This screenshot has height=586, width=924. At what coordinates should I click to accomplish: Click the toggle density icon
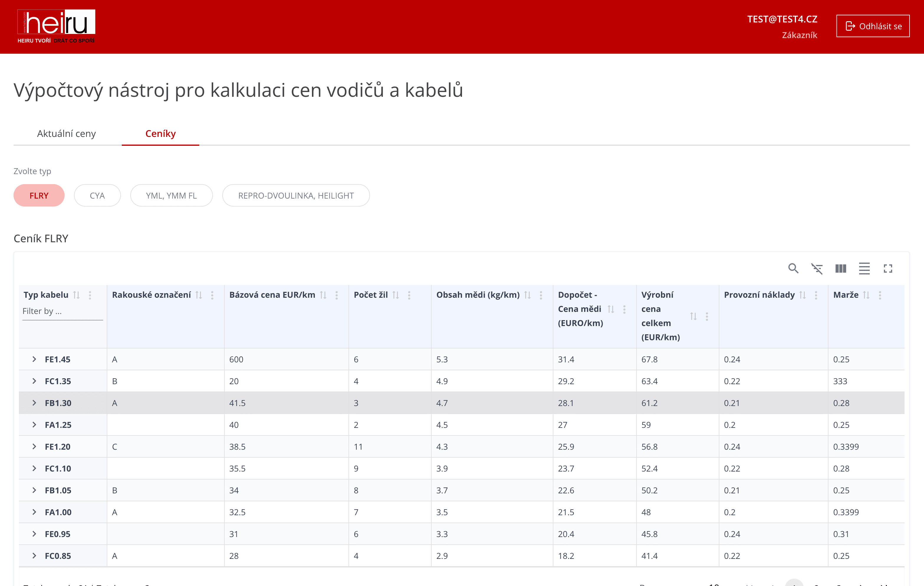coord(864,269)
